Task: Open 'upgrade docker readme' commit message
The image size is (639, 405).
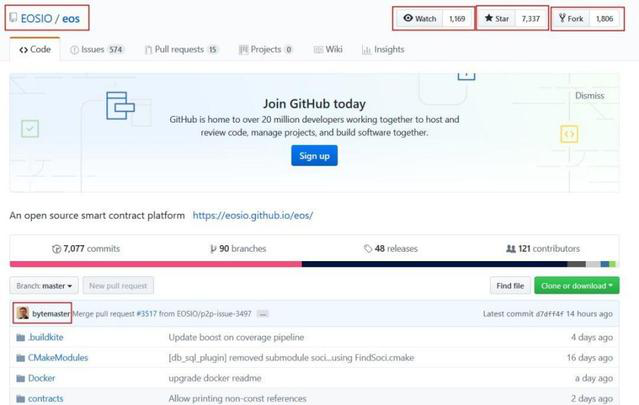Action: 215,378
